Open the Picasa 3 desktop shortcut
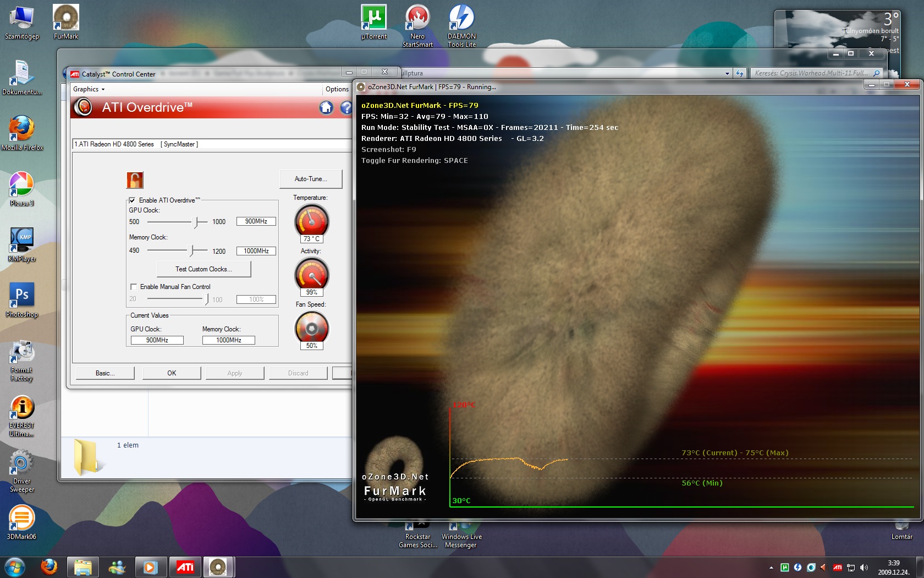Viewport: 924px width, 578px height. [x=21, y=189]
